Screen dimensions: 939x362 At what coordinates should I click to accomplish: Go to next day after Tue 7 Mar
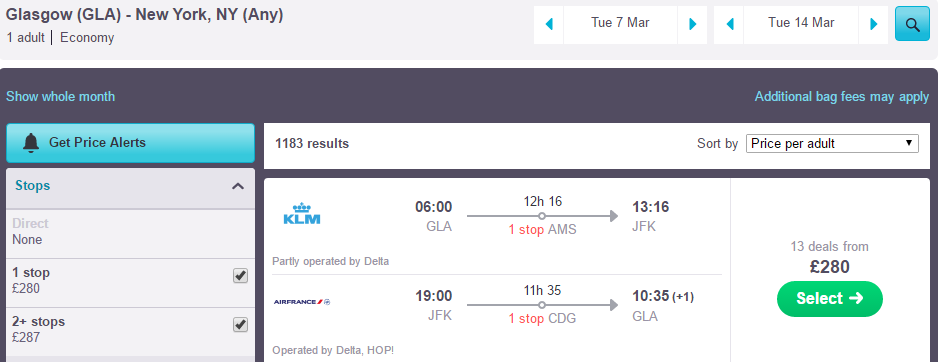tap(692, 25)
